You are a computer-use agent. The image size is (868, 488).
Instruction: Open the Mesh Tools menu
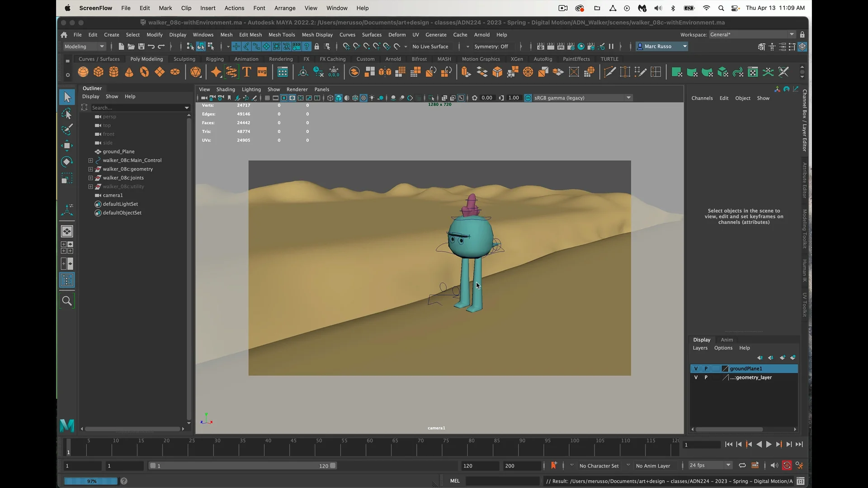[282, 34]
